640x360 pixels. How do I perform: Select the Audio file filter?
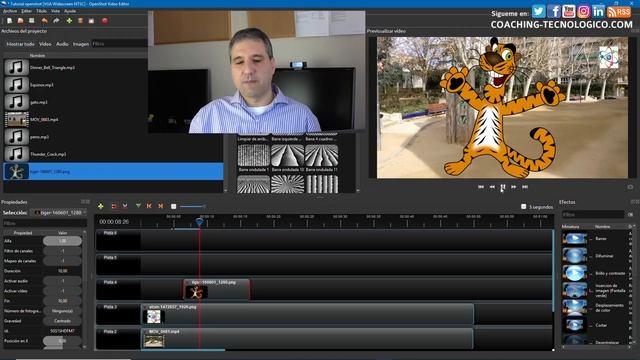[x=62, y=44]
